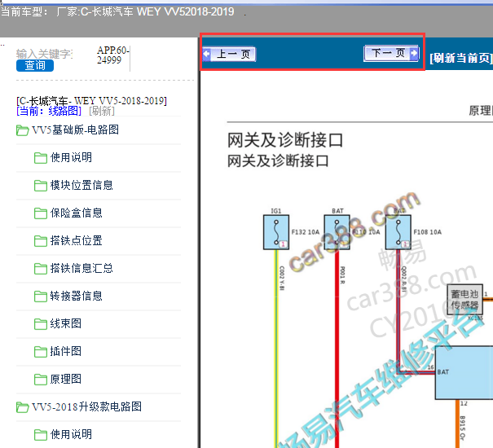Open 模块位置信息 entry
Image resolution: width=493 pixels, height=448 pixels.
click(x=81, y=185)
